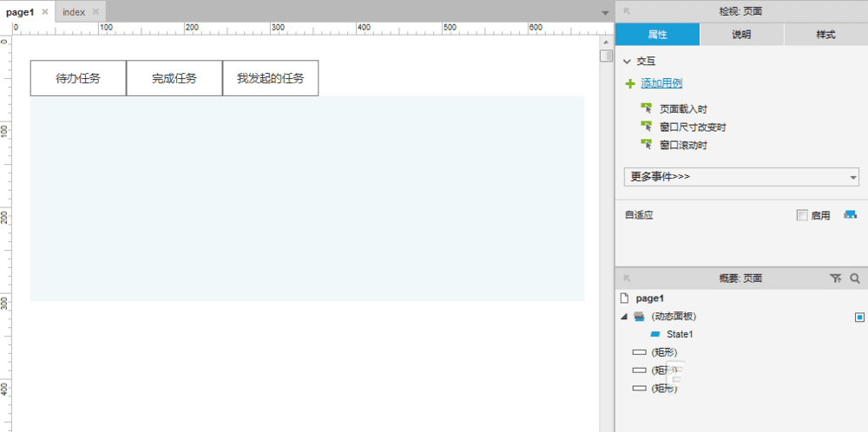Click the canvas vertical scrollbar thumb
The width and height of the screenshot is (868, 432).
pos(606,56)
